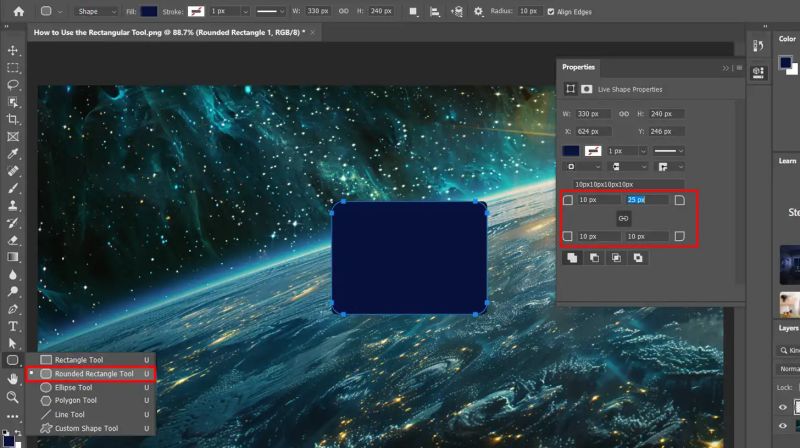The image size is (800, 448).
Task: Open stroke alignment dropdown in Properties
Action: pyautogui.click(x=583, y=167)
